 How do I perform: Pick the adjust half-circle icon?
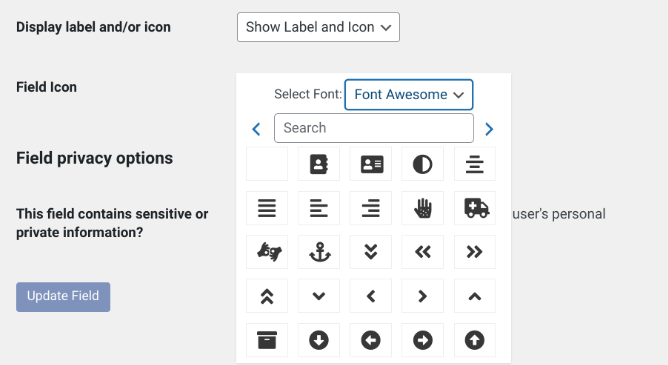[423, 164]
